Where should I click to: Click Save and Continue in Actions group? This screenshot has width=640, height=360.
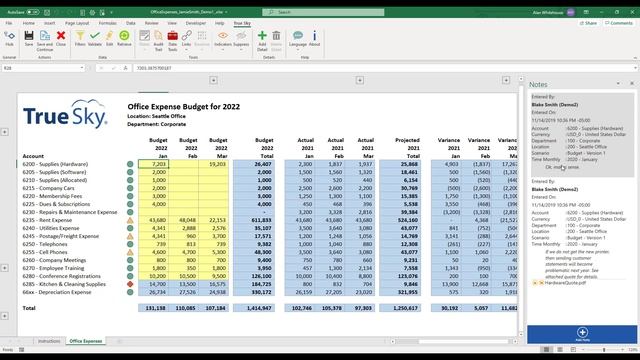44,40
